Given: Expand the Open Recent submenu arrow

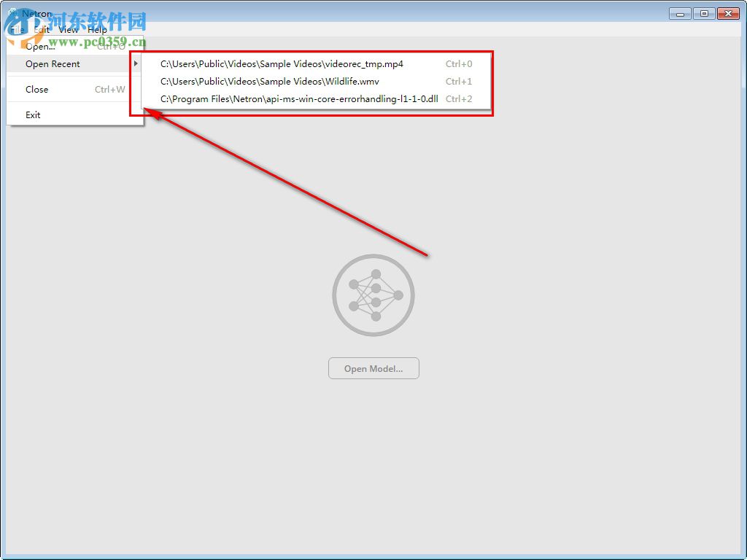Looking at the screenshot, I should [136, 63].
